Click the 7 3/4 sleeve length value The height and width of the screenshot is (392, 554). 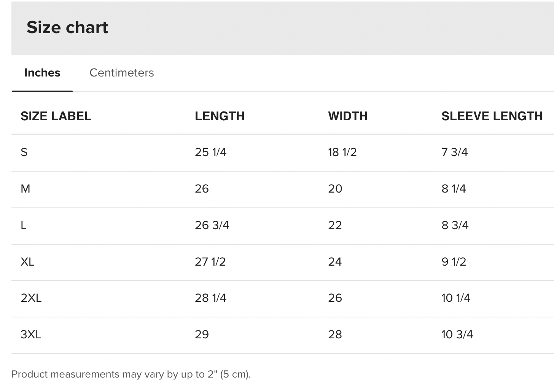click(x=455, y=152)
